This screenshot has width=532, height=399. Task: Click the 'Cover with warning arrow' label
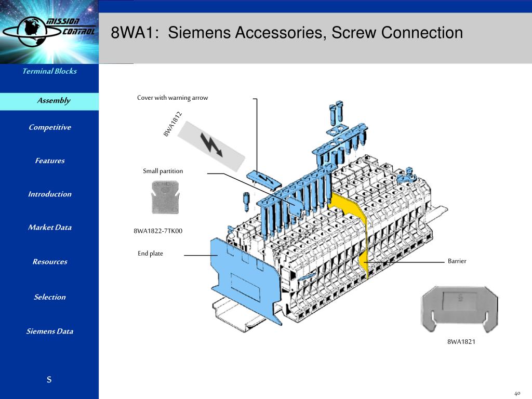click(172, 98)
